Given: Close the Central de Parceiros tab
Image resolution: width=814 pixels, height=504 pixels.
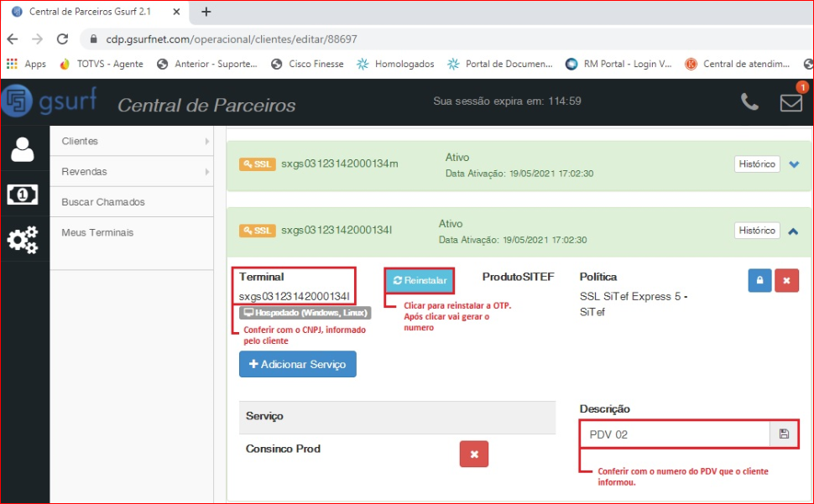Looking at the screenshot, I should tap(176, 12).
